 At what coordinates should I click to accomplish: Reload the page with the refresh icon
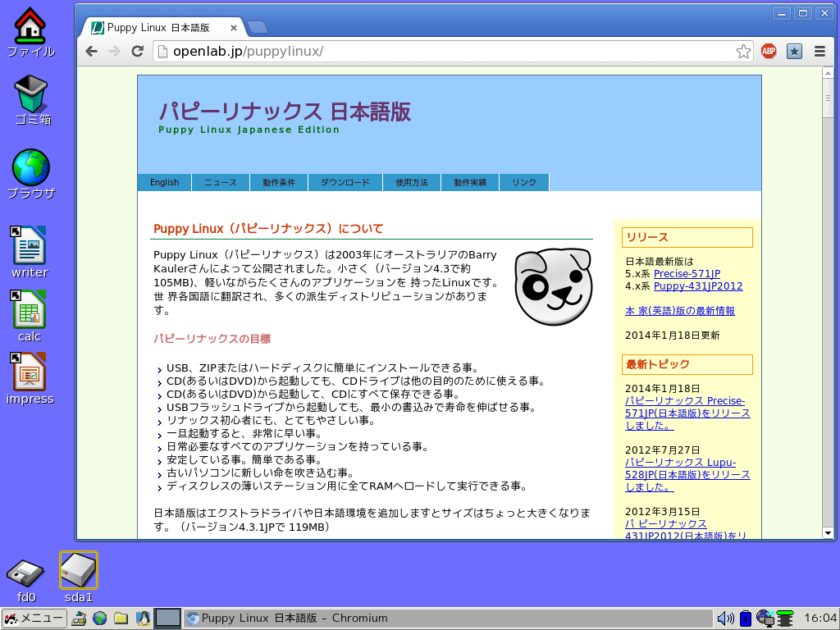pyautogui.click(x=138, y=52)
